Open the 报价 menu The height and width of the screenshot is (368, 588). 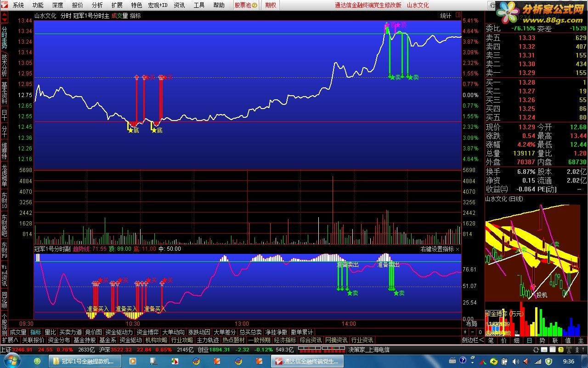pos(78,5)
